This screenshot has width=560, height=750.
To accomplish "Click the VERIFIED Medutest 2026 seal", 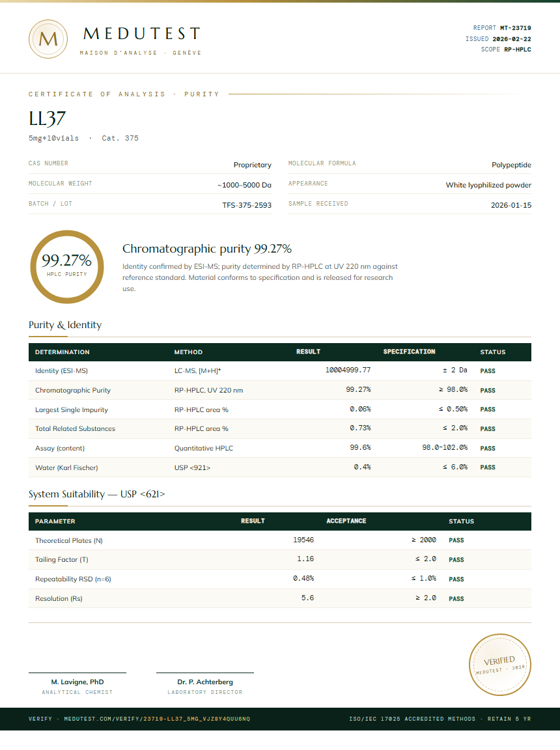I will tap(499, 665).
